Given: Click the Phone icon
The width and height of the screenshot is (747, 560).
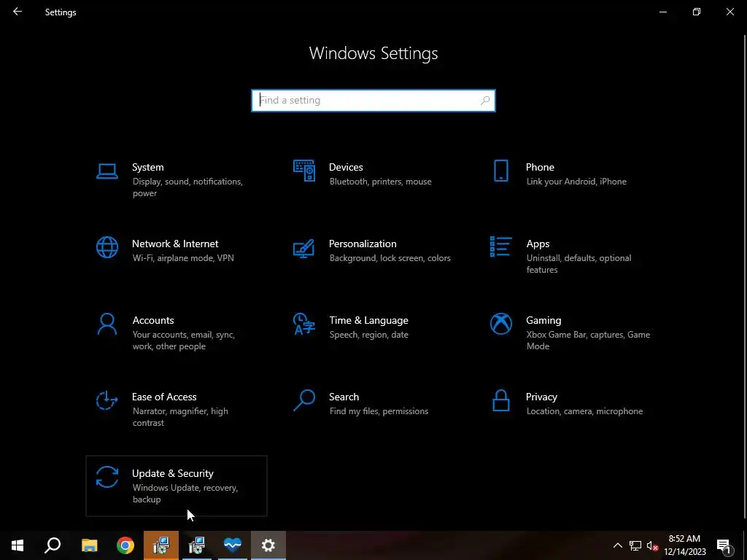Looking at the screenshot, I should [500, 171].
